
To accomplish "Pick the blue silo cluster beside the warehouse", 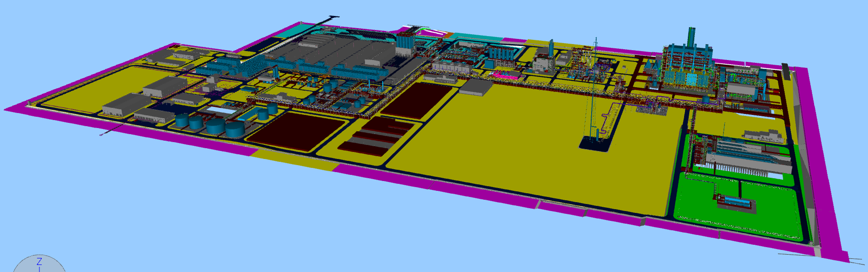I will pyautogui.click(x=404, y=45).
